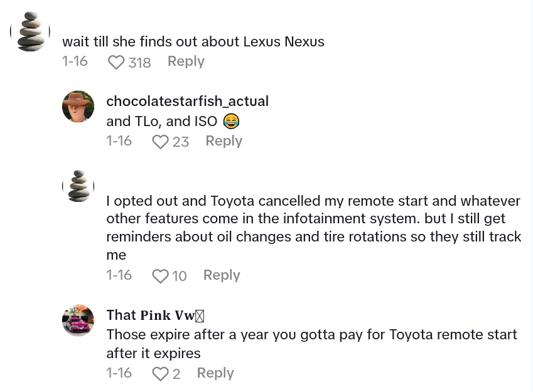Click the 1-16 date under TLo comment
Viewport: 533px width, 392px height.
tap(119, 141)
